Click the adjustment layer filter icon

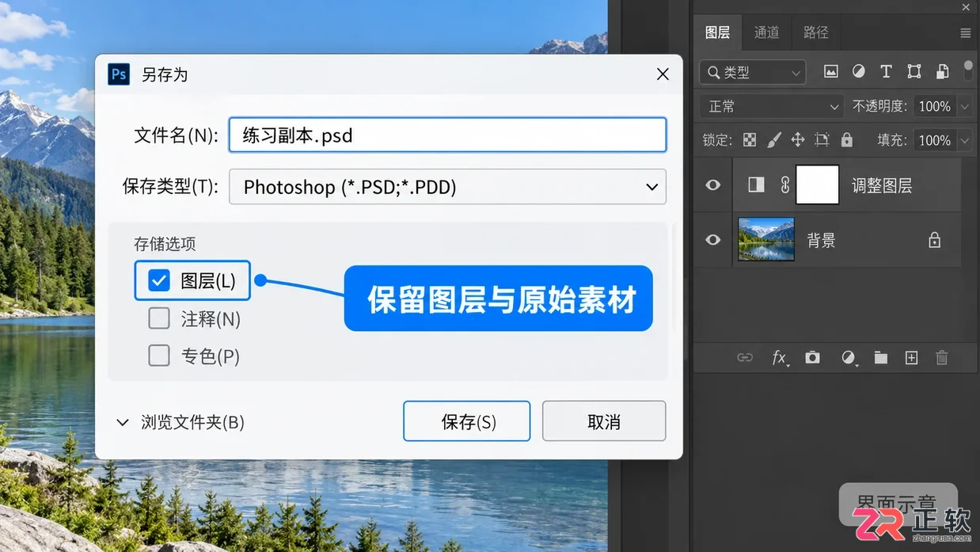(x=858, y=72)
